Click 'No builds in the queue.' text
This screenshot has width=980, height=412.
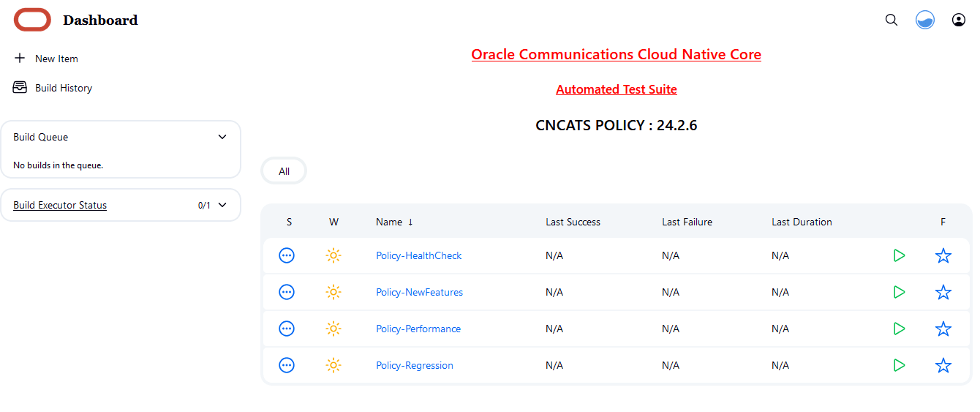[58, 165]
